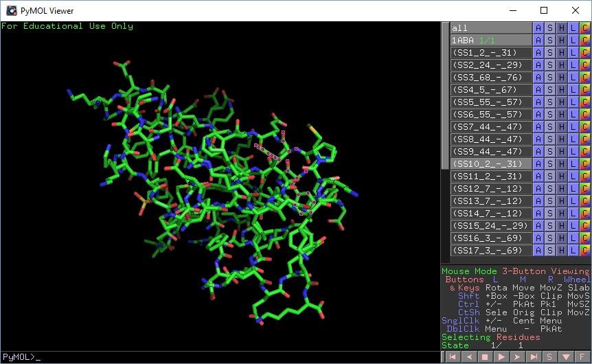The image size is (592, 364).
Task: Click Hide (H) button for SS7_44_-_47
Action: 561,127
